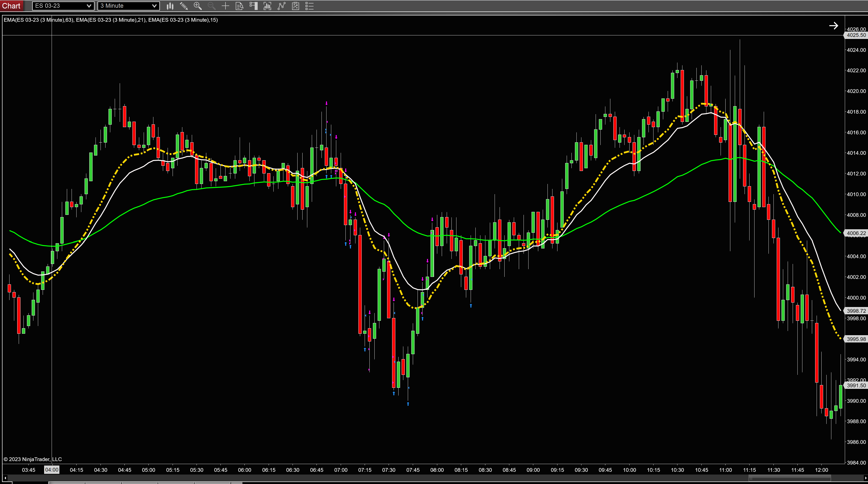Click the zoom out magnifier icon

coord(212,6)
